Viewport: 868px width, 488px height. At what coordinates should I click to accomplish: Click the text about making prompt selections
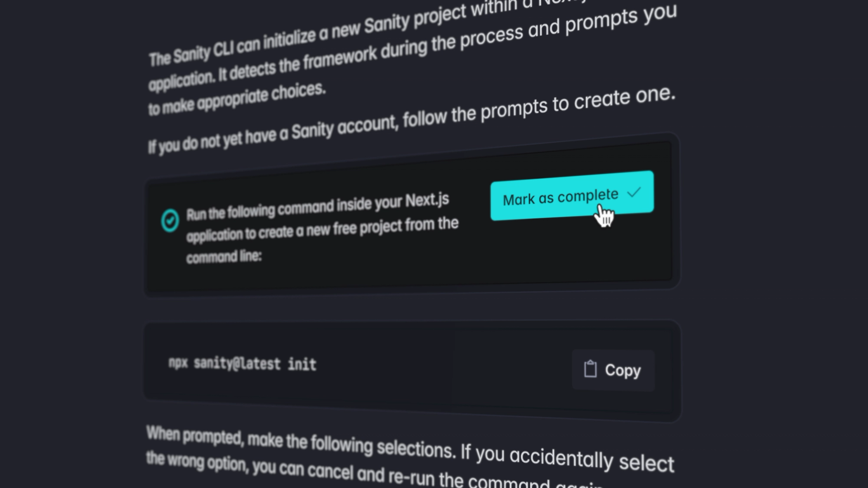407,452
